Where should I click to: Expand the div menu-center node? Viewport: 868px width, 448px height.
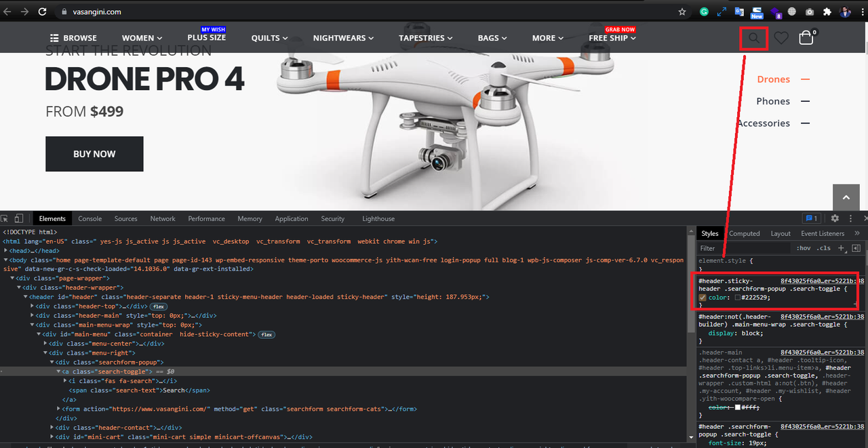click(46, 344)
